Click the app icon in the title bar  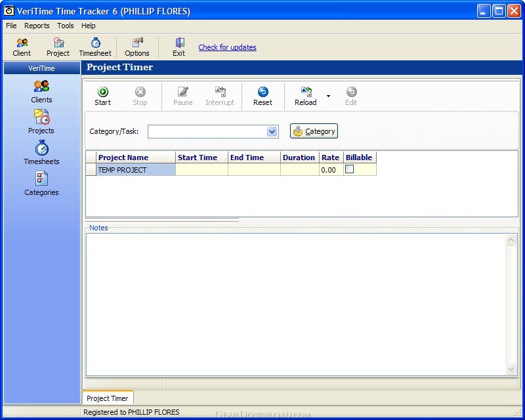click(x=9, y=10)
